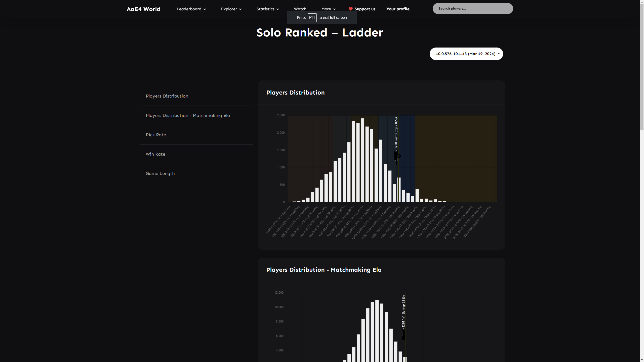Click the page vertical scrollbar thumb

[642, 67]
